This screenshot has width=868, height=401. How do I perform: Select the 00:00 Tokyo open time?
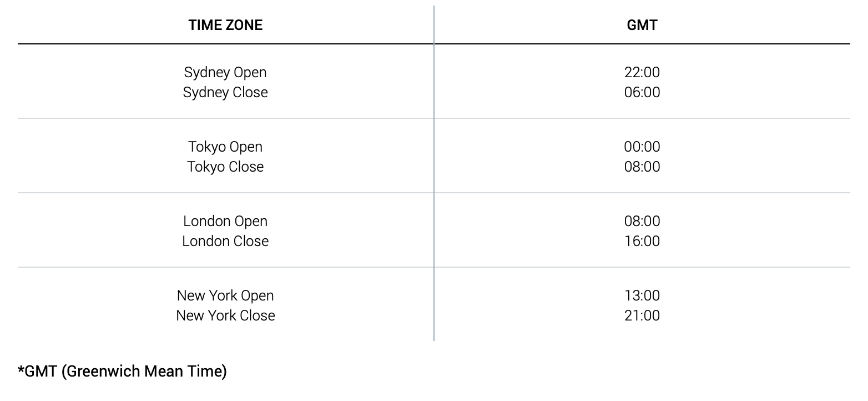click(x=642, y=147)
